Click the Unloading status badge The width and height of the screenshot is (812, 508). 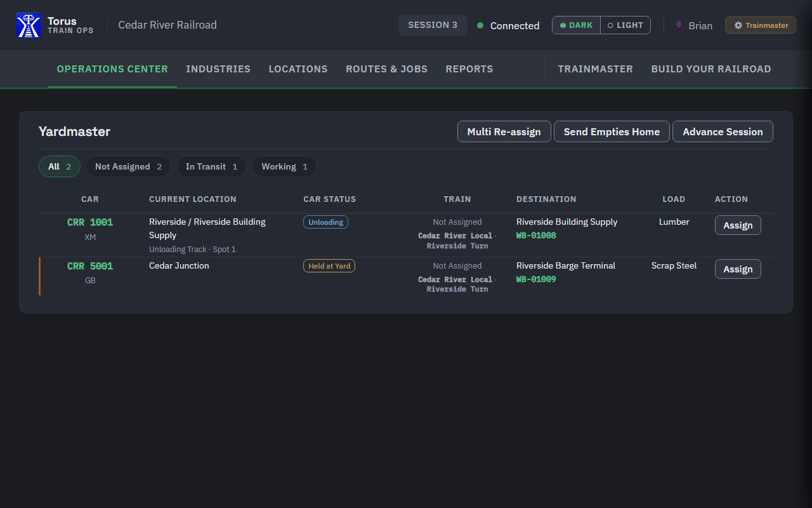click(x=325, y=222)
